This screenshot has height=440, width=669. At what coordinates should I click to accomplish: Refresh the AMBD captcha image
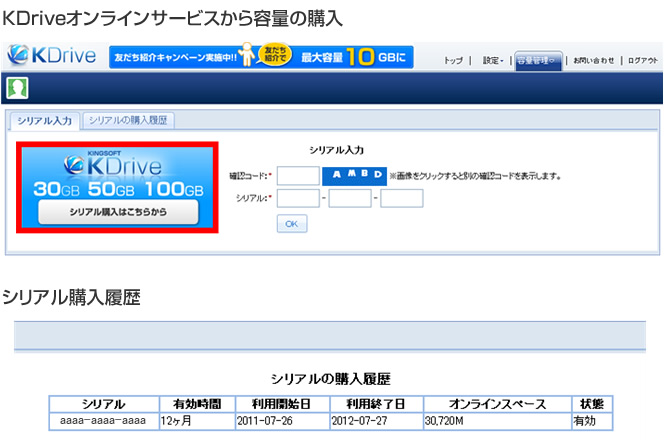(354, 175)
